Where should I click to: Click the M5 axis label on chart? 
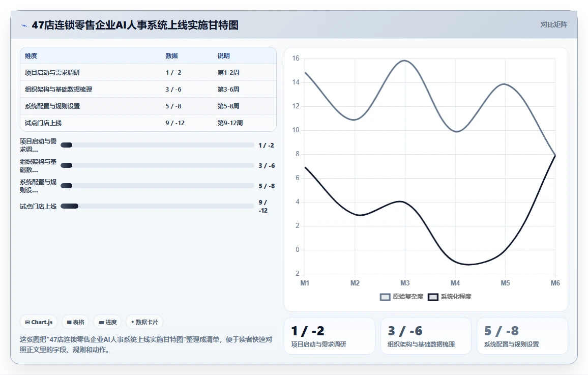tap(505, 283)
